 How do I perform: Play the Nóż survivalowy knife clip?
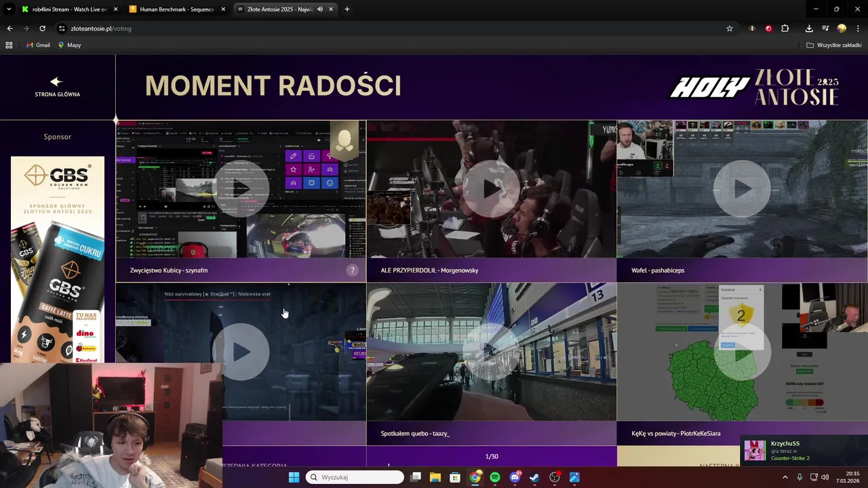pyautogui.click(x=241, y=352)
